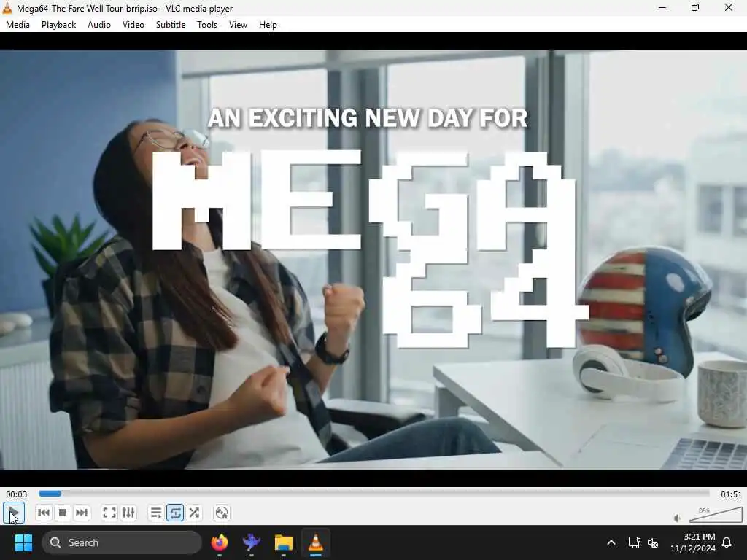The width and height of the screenshot is (747, 560).
Task: Open the Subtitle menu
Action: [171, 25]
